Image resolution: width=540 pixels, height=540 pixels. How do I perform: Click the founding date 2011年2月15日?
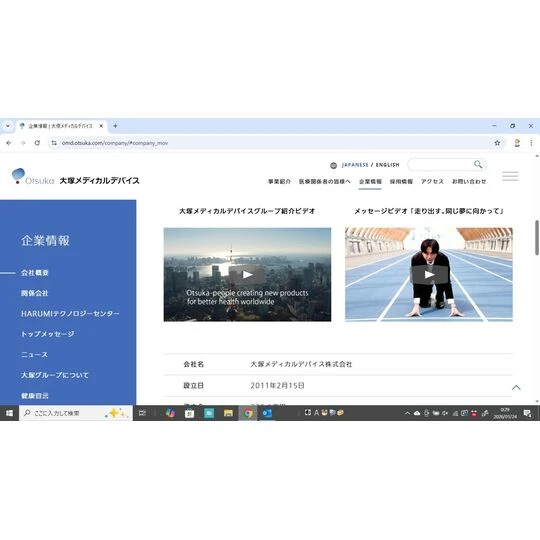278,385
